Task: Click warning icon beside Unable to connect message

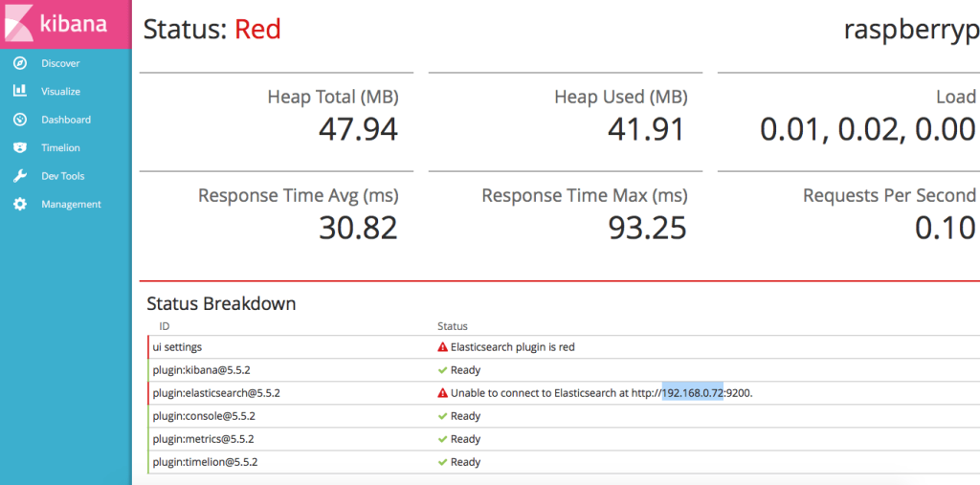Action: pyautogui.click(x=442, y=393)
